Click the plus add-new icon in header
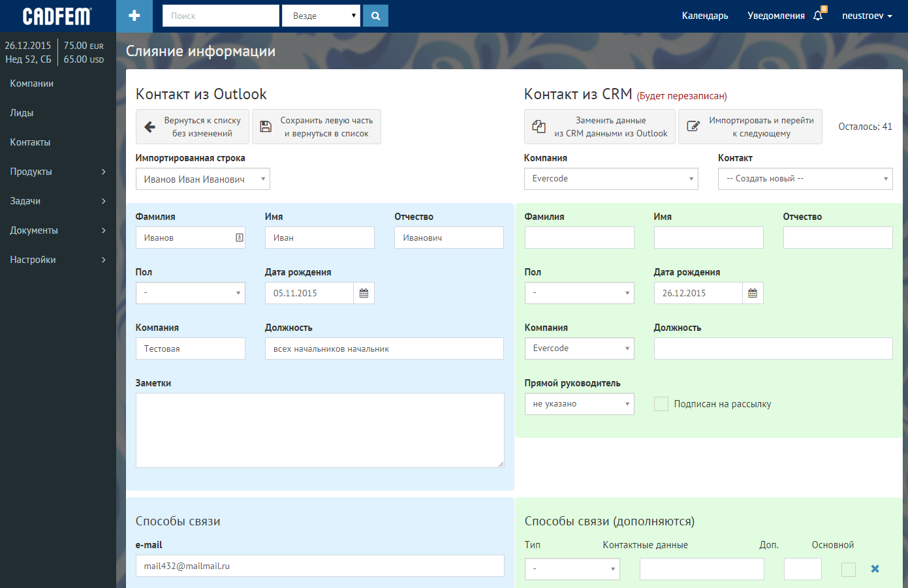The width and height of the screenshot is (908, 588). [x=134, y=16]
